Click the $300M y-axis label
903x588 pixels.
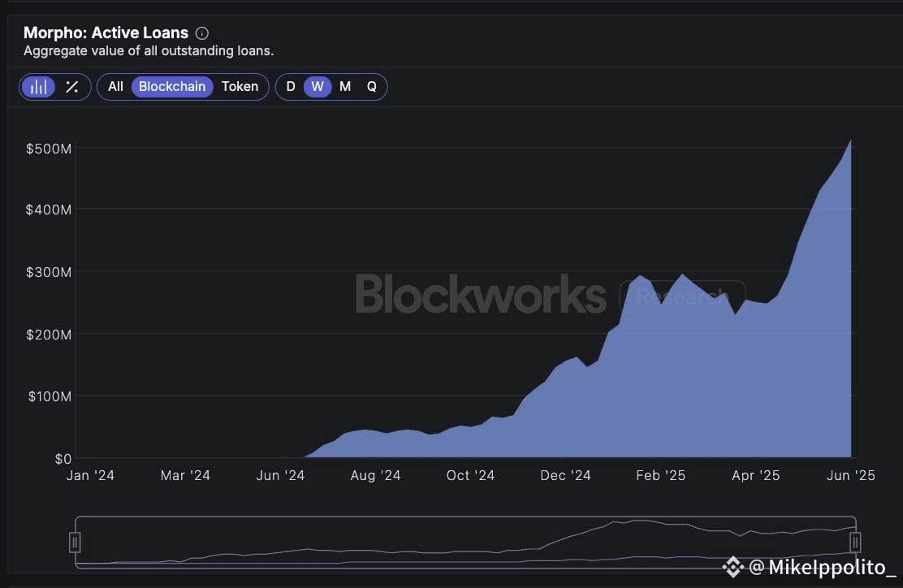click(49, 272)
